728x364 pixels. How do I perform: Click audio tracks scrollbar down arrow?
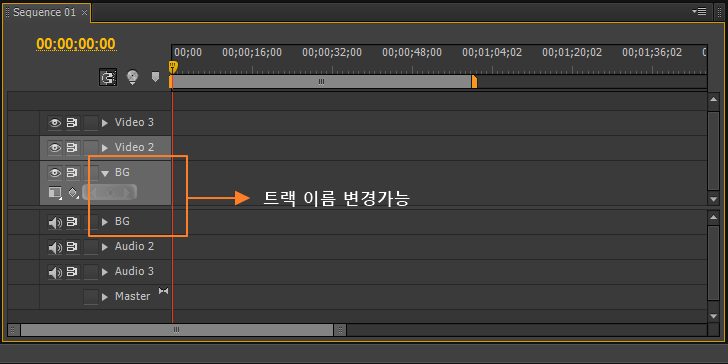(714, 316)
